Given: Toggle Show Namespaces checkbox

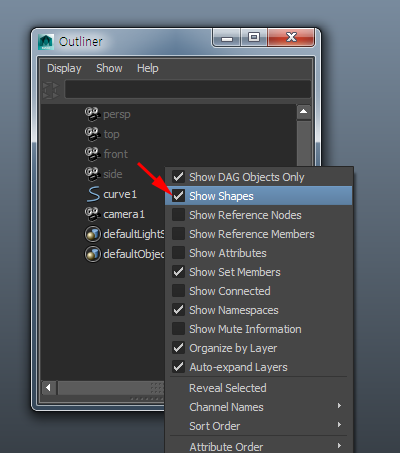Looking at the screenshot, I should (178, 310).
